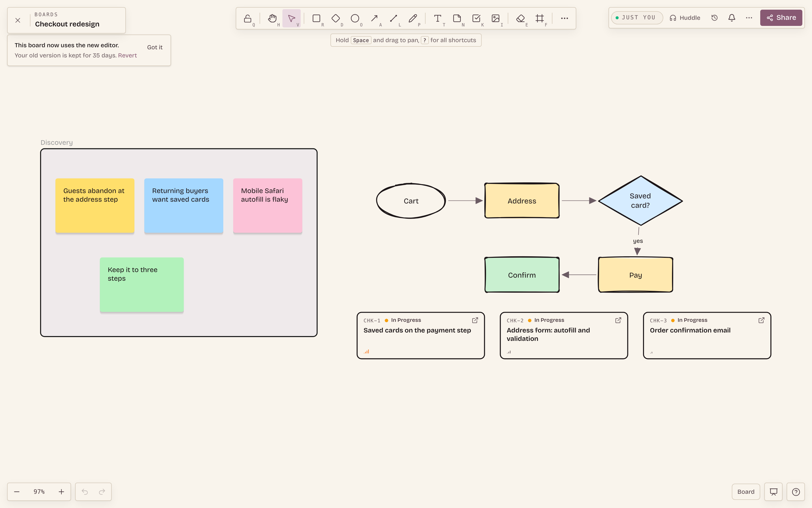Close the Checkout redesign board
Screen dimensions: 812x508
18,20
